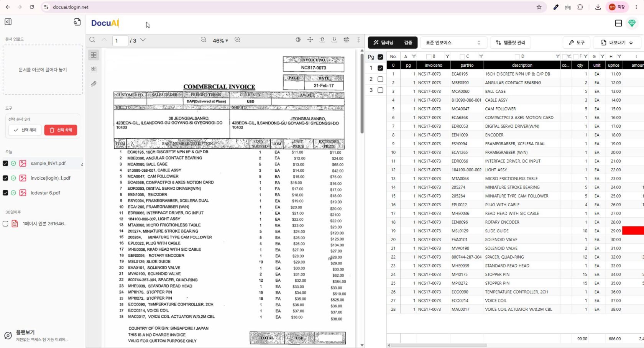
Task: Go to next PDF page arrow
Action: tap(143, 40)
